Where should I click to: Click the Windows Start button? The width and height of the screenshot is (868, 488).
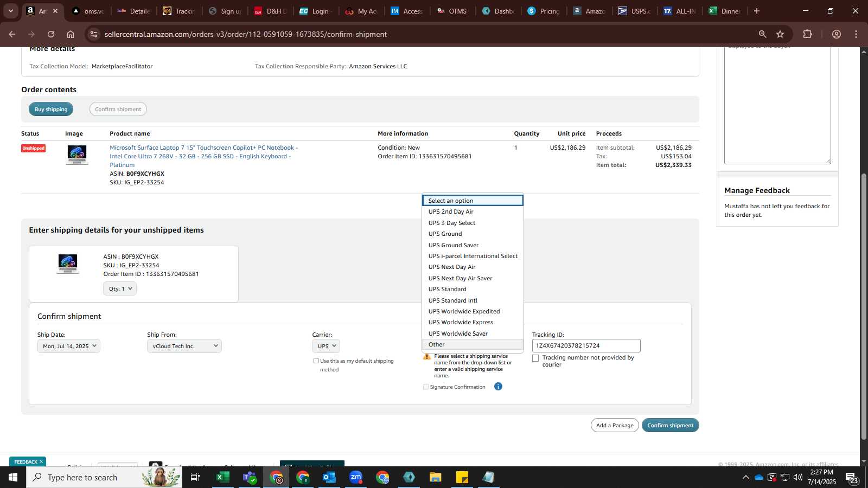tap(13, 477)
